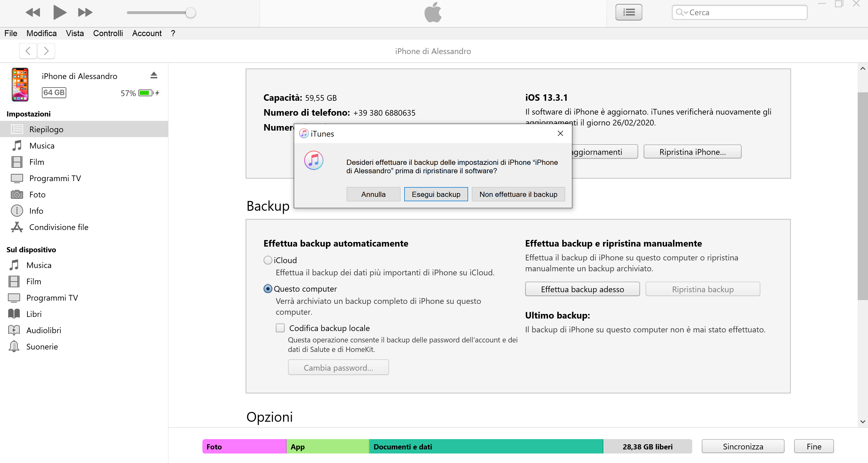Click the Fine button

click(814, 446)
